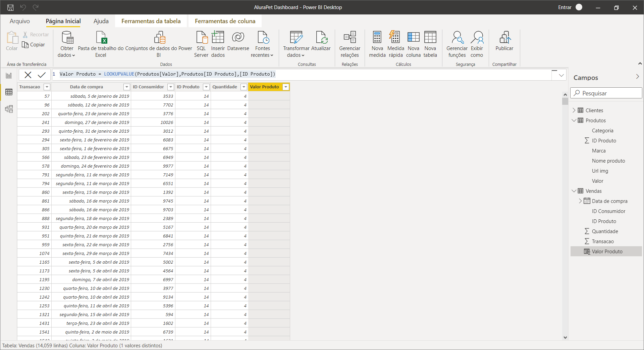Collapse the Vendas table
644x350 pixels.
click(574, 191)
